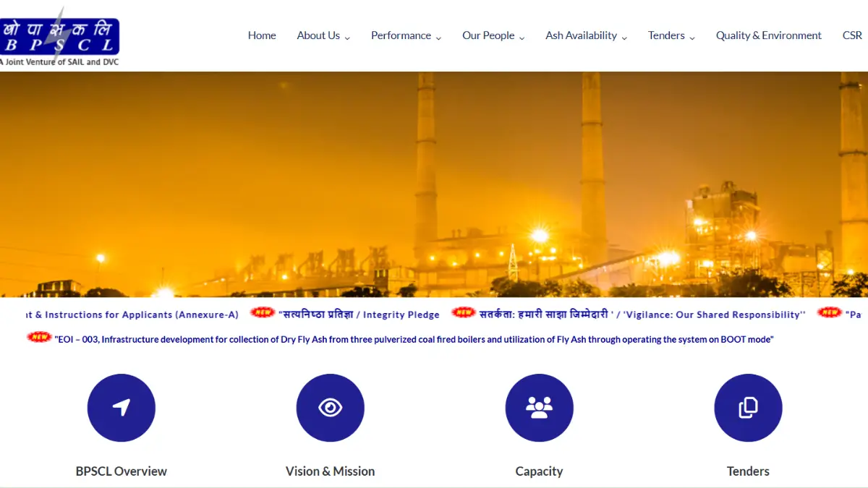The image size is (868, 488).
Task: Click the Vision & Mission eye icon
Action: (x=330, y=408)
